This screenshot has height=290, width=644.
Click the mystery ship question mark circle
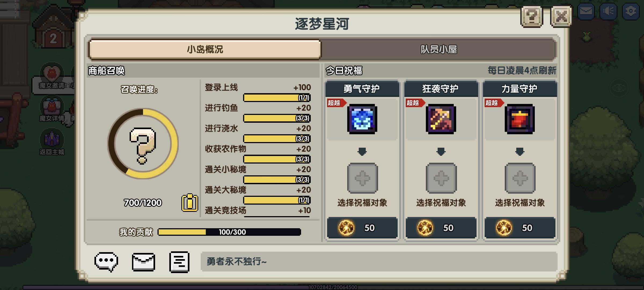coord(143,144)
